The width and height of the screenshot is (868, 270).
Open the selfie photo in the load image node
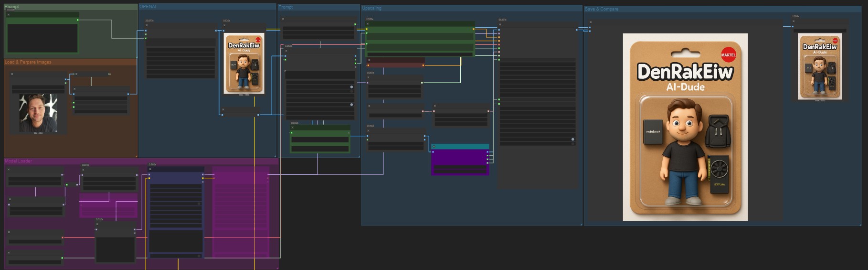coord(38,113)
